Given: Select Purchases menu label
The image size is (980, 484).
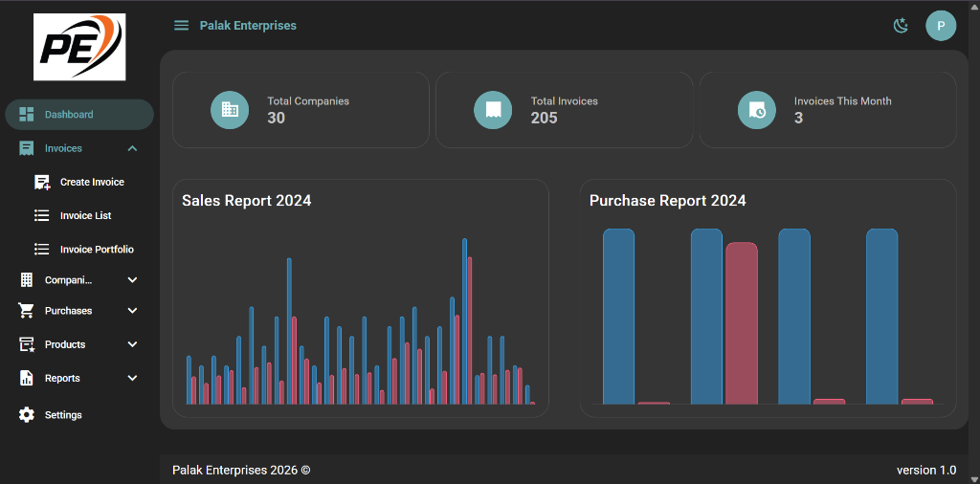Looking at the screenshot, I should (x=68, y=310).
